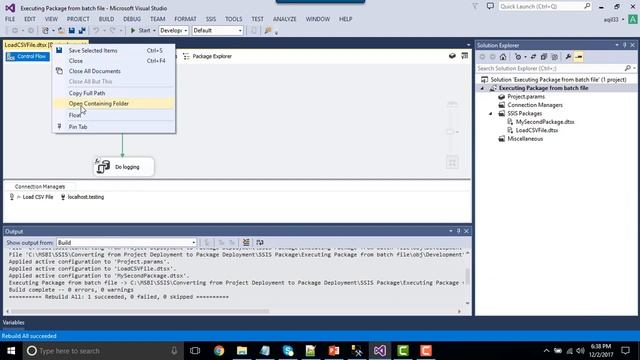Viewport: 640px width, 360px height.
Task: Click Home icon in Solution Explorer
Action: point(503,57)
